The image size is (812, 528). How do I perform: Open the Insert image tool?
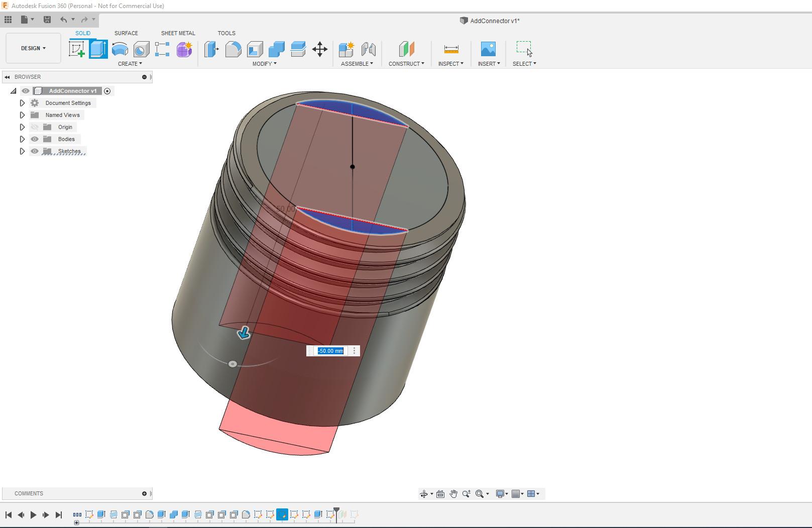tap(488, 49)
